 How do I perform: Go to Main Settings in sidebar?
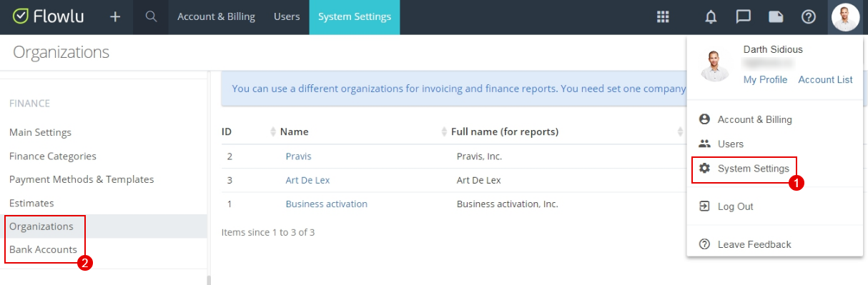(x=40, y=132)
